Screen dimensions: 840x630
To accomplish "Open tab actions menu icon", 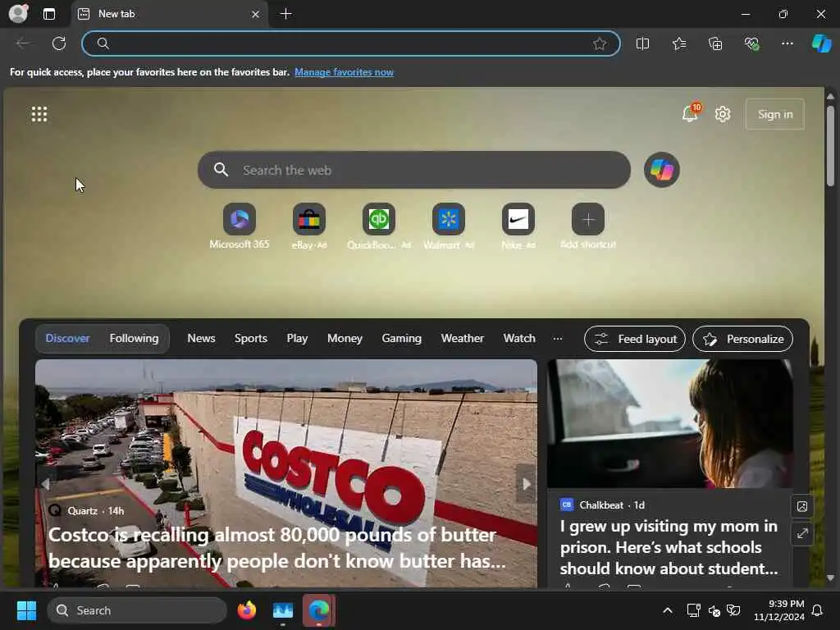I will (49, 14).
